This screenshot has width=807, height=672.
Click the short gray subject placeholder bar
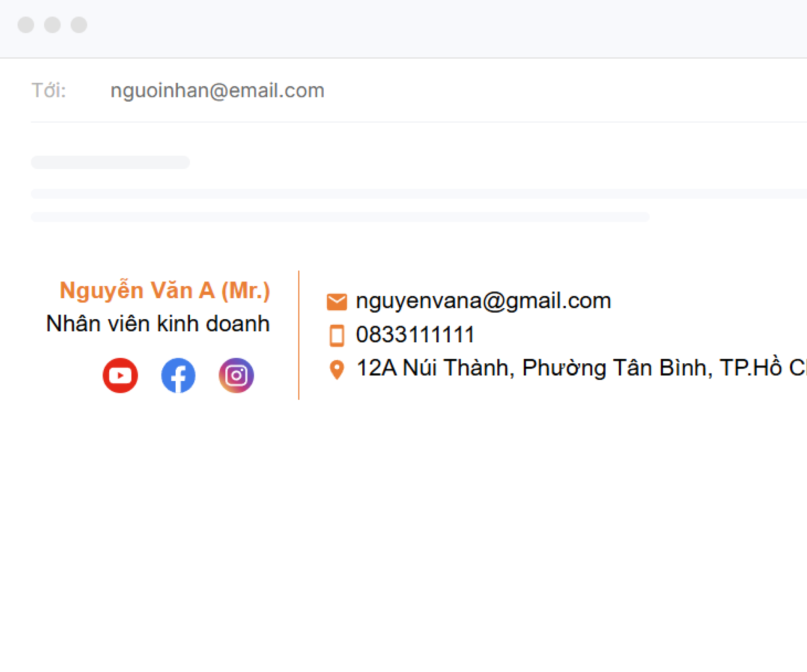[111, 162]
